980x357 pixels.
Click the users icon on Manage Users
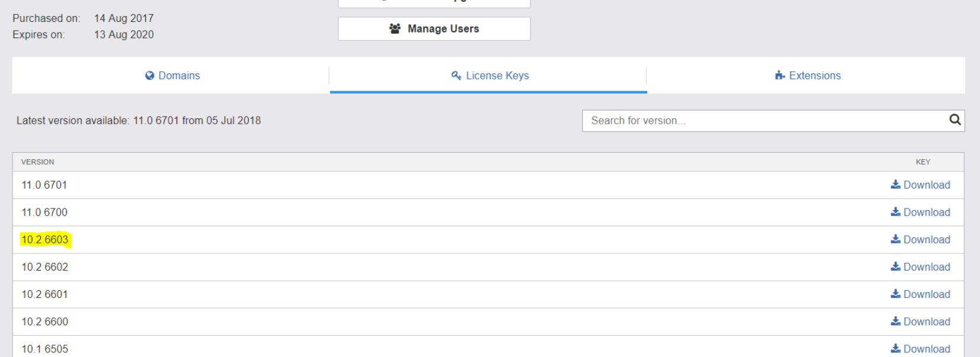click(x=395, y=28)
